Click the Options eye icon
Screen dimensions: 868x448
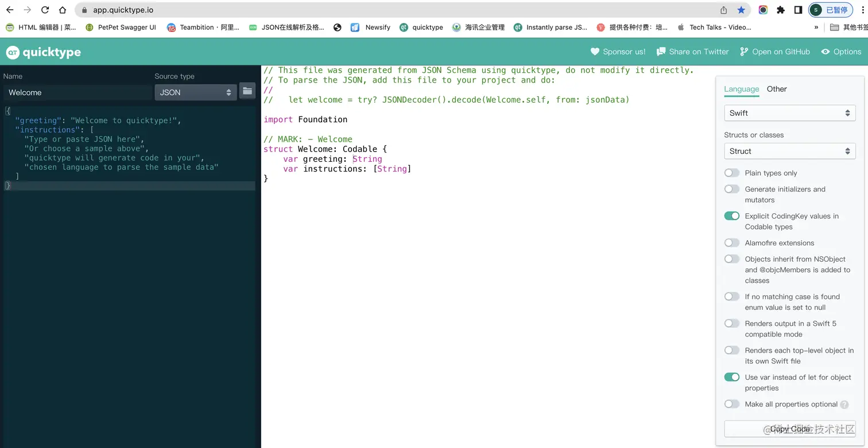pos(826,52)
